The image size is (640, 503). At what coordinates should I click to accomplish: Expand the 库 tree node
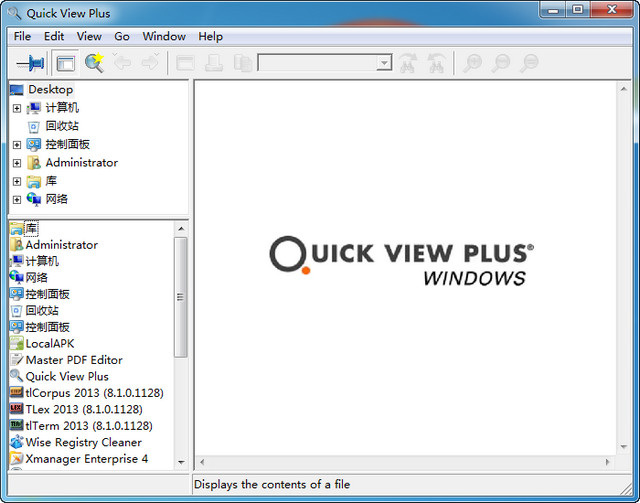(x=17, y=181)
